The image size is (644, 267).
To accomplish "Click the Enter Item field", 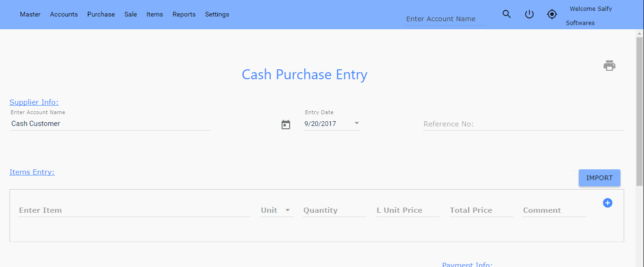I will pos(134,210).
